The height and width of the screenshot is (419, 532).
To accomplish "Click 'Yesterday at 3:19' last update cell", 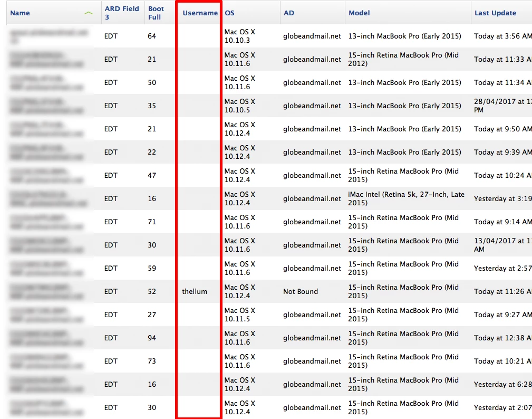I will tap(503, 198).
